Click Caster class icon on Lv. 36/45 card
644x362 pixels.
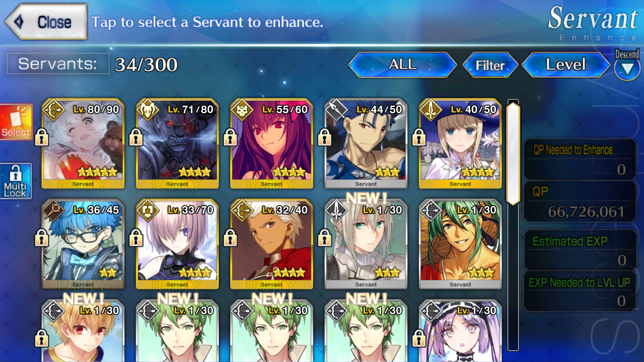point(53,210)
